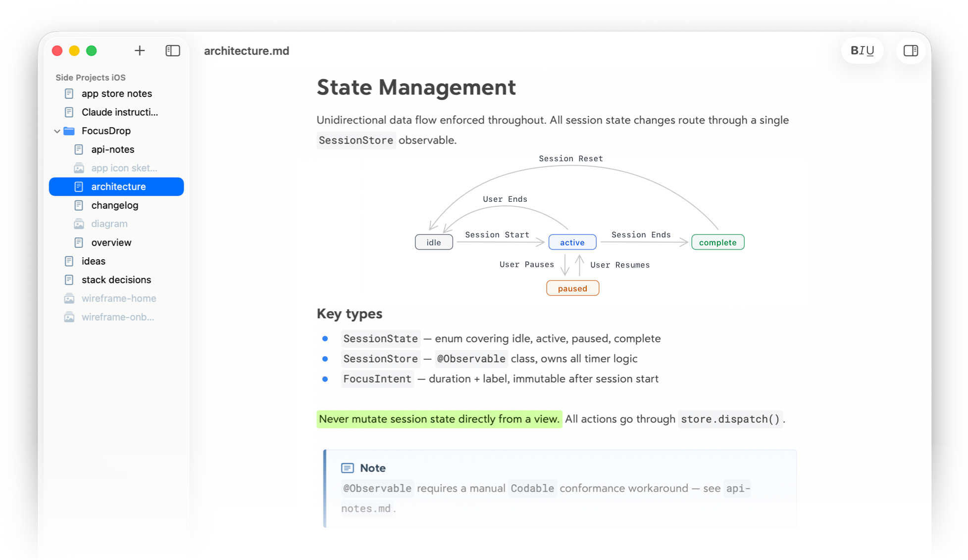Click the User Ends diagram label
The image size is (968, 560).
click(505, 199)
